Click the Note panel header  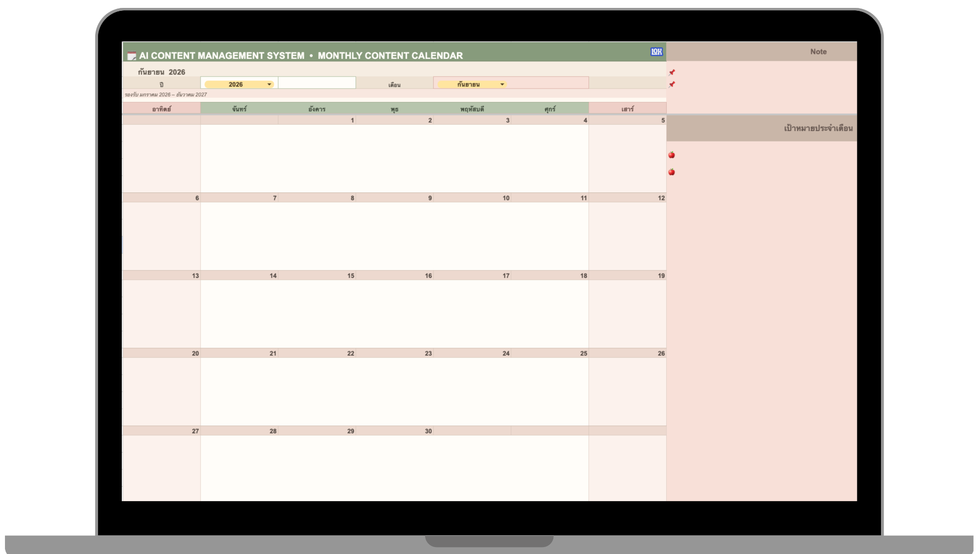tap(762, 51)
